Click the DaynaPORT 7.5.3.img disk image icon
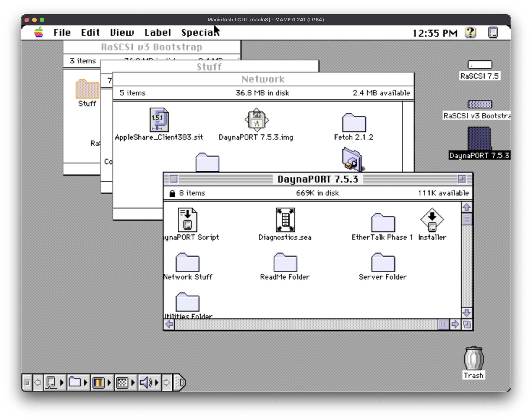532x420 pixels. click(x=256, y=120)
